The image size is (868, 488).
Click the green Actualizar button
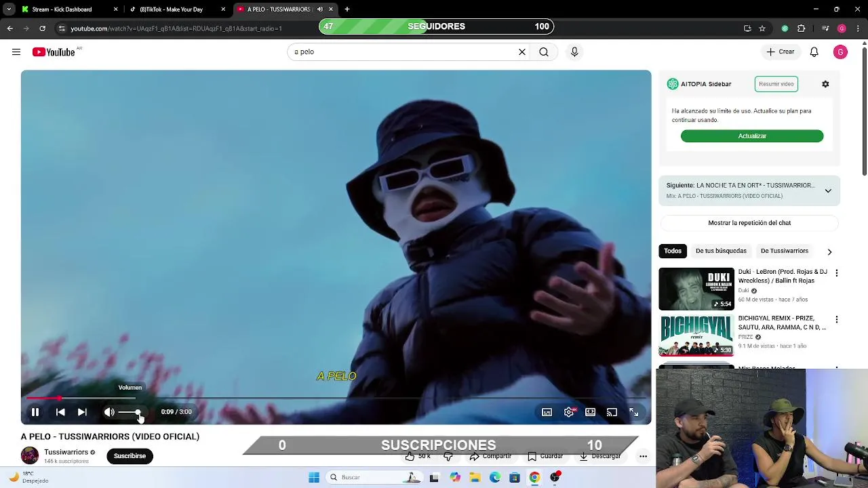coord(752,136)
